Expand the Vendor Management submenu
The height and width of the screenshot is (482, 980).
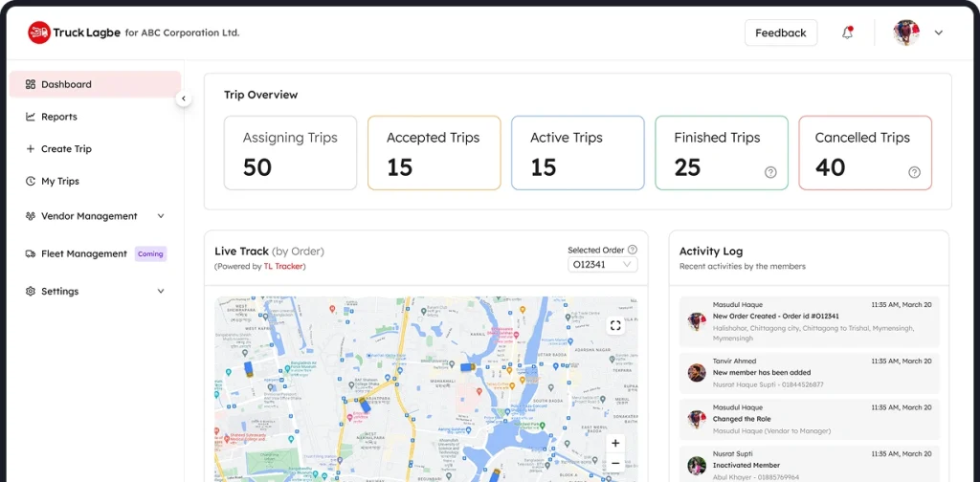pyautogui.click(x=161, y=216)
